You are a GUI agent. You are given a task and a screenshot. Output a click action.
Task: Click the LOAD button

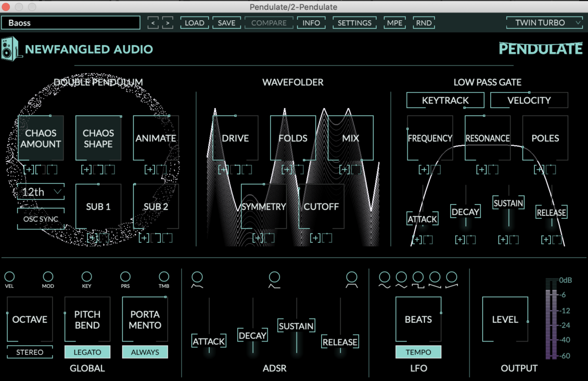[x=195, y=23]
